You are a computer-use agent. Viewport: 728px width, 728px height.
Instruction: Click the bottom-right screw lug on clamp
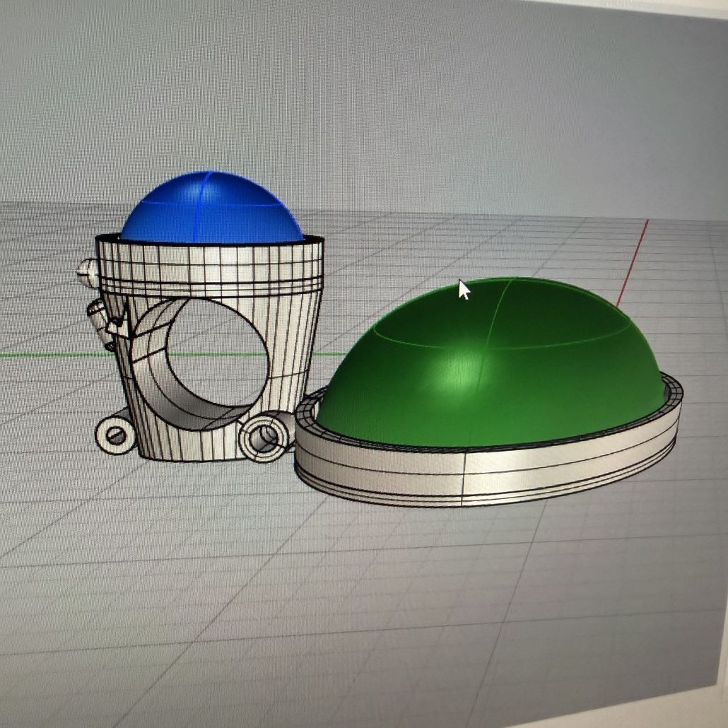263,438
